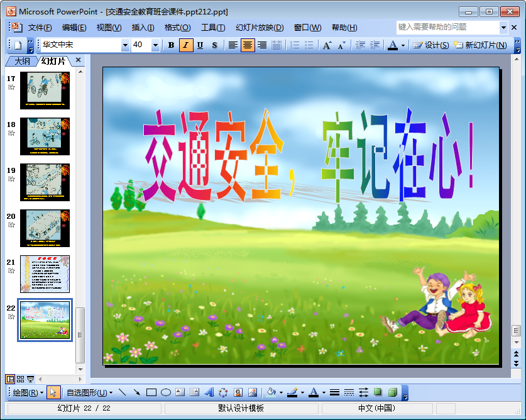Toggle bold formatting

(171, 45)
